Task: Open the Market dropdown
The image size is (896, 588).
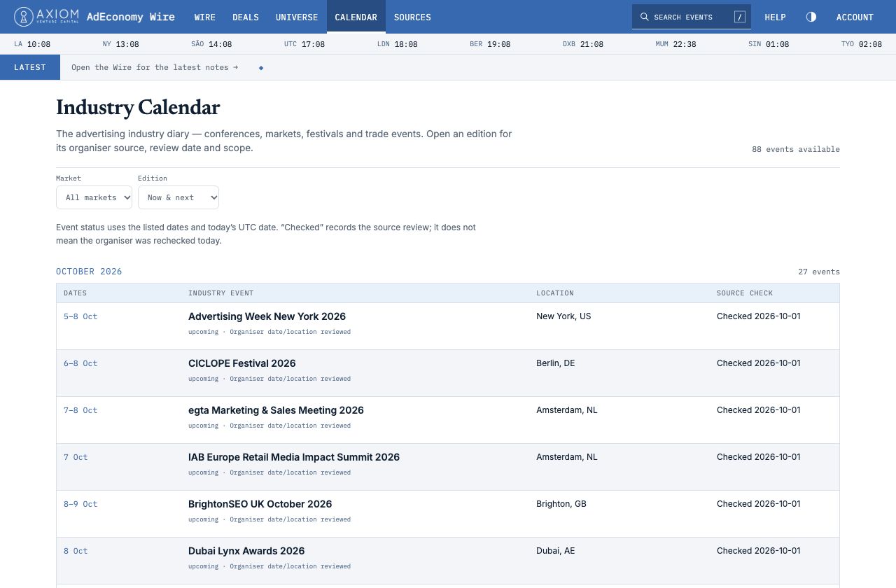Action: (94, 197)
